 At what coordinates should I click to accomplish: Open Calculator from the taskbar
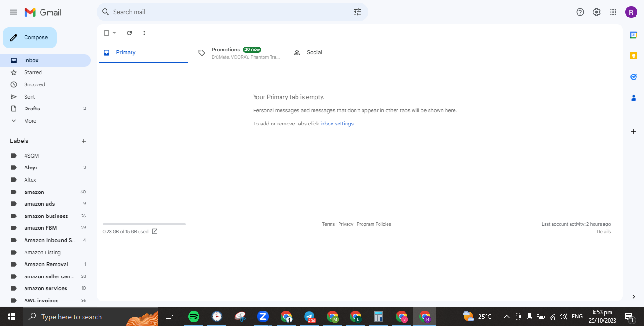point(378,317)
